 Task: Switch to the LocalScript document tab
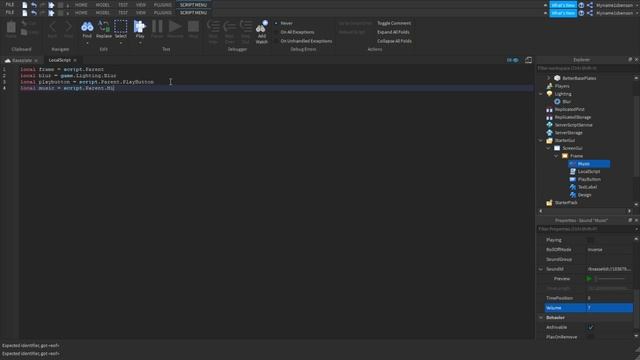tap(60, 60)
